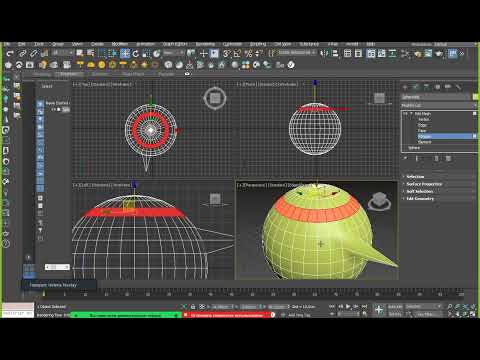This screenshot has width=480, height=360.
Task: Click the Key Filters button
Action: click(x=425, y=314)
